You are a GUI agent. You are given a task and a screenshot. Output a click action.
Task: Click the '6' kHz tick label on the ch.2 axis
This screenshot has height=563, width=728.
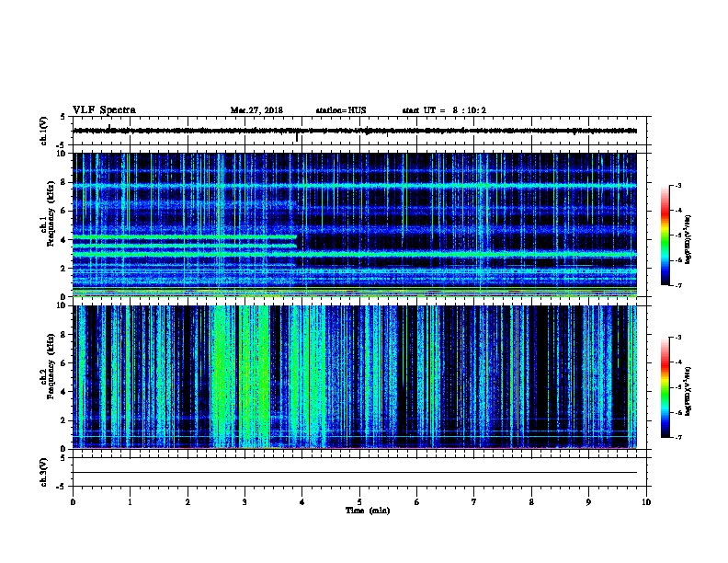64,363
